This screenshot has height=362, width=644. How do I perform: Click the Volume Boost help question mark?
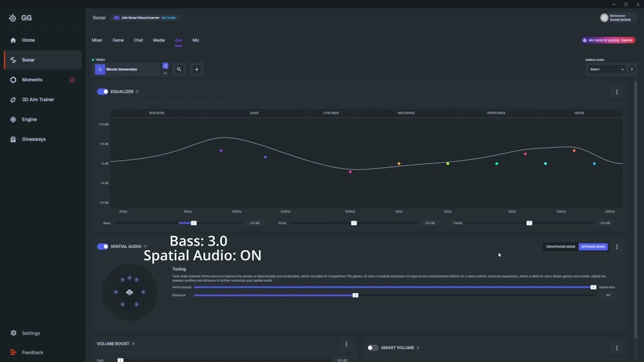click(x=133, y=344)
